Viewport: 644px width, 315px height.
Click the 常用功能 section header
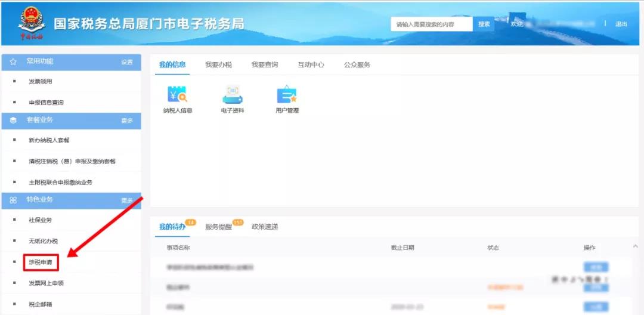coord(72,63)
